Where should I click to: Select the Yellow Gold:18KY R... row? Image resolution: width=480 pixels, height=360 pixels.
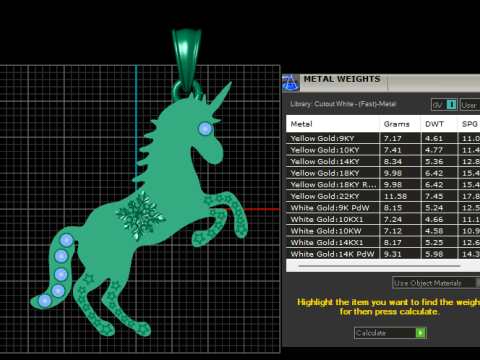[x=383, y=184]
